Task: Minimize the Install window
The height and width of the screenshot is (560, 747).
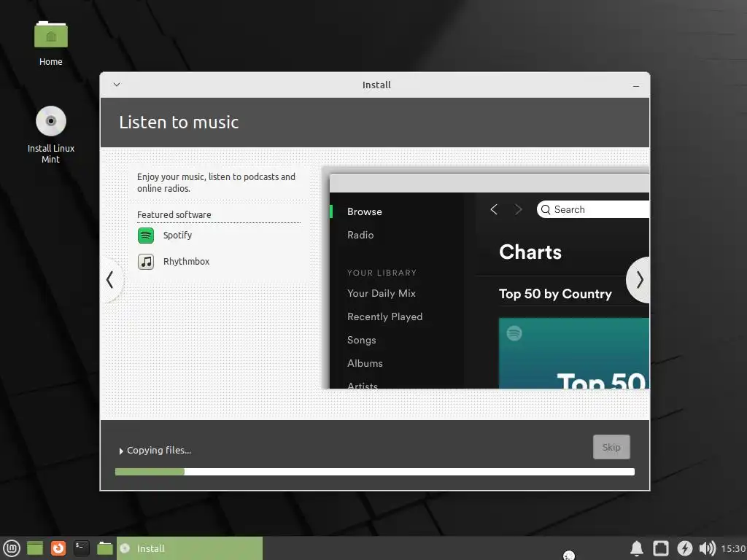Action: pos(636,86)
